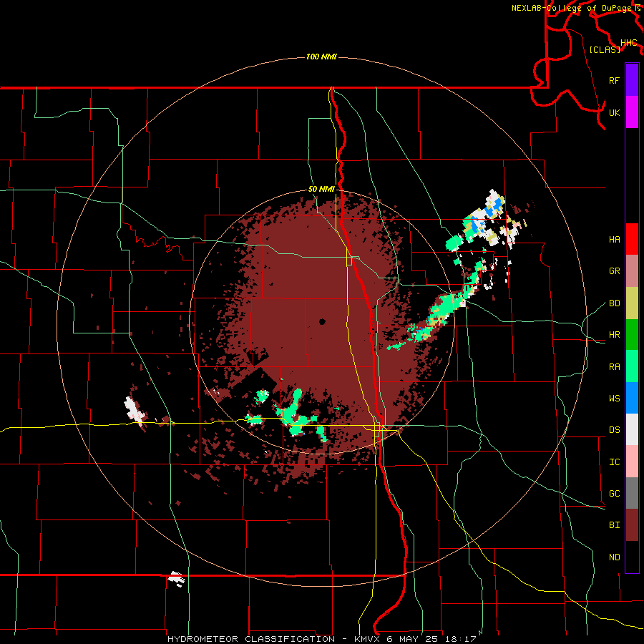Select the GC gray legend swatch
The image size is (644, 644).
(x=632, y=493)
